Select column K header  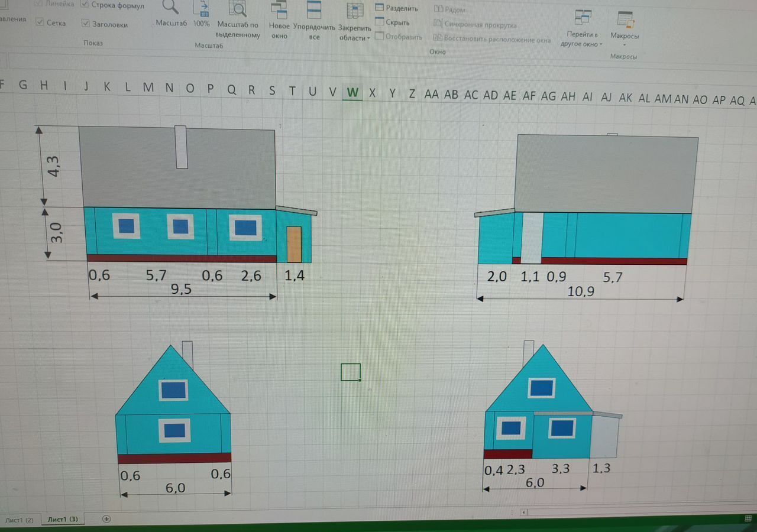[107, 87]
